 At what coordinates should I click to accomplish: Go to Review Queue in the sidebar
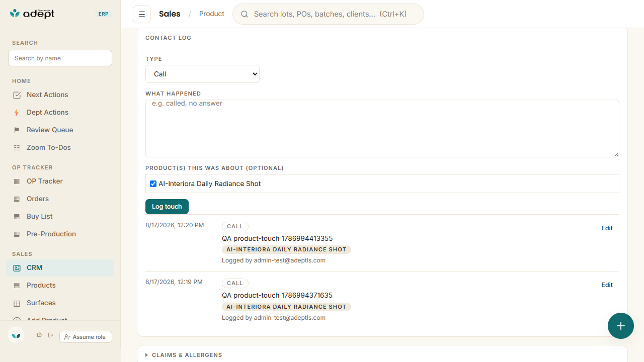pyautogui.click(x=60, y=130)
